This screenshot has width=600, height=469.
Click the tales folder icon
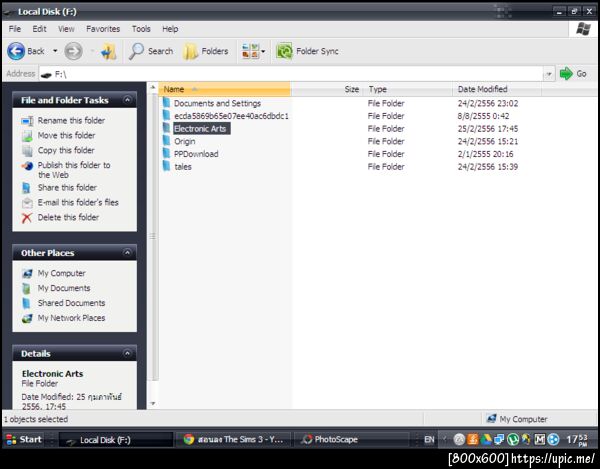[x=166, y=166]
